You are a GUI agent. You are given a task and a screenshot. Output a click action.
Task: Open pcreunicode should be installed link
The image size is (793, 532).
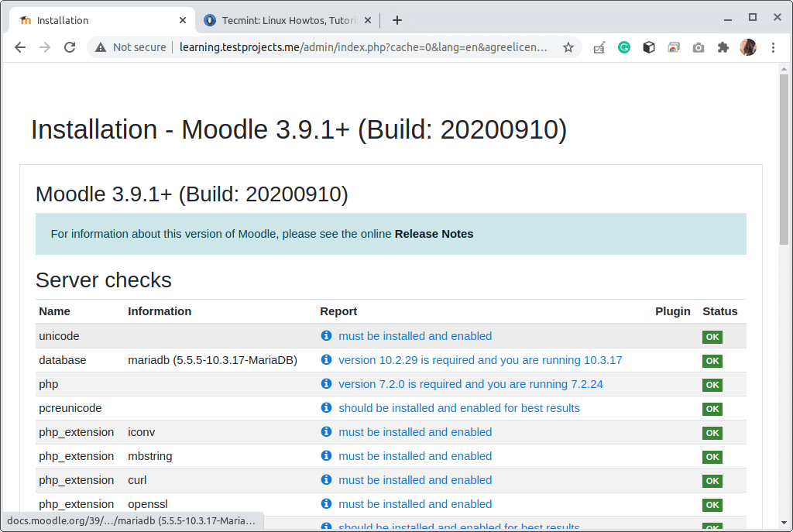[x=458, y=408]
